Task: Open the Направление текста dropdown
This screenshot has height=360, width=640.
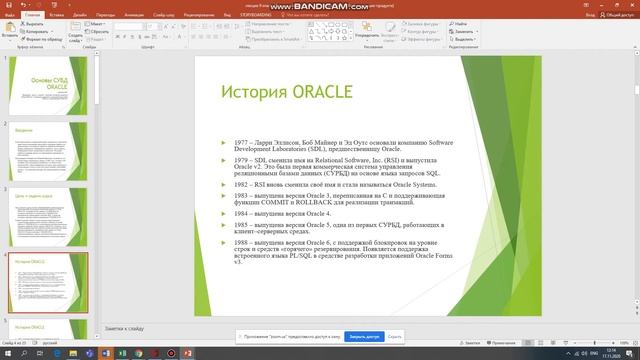Action: click(268, 24)
